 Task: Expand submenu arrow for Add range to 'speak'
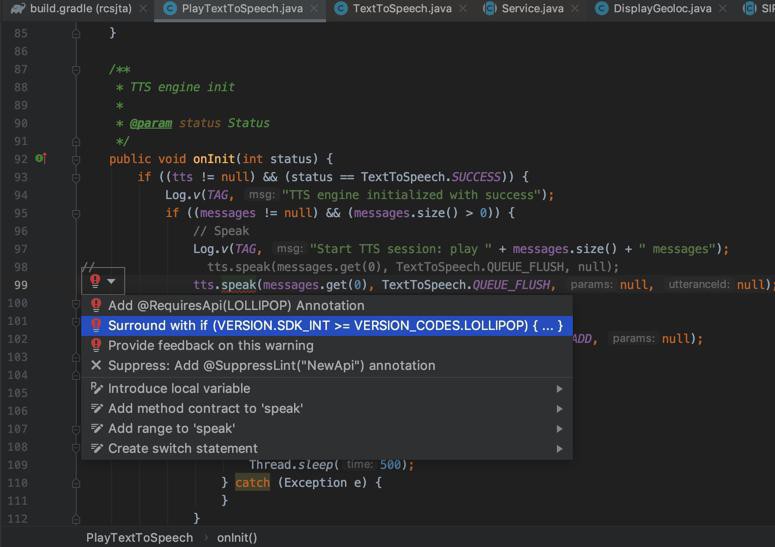point(560,429)
